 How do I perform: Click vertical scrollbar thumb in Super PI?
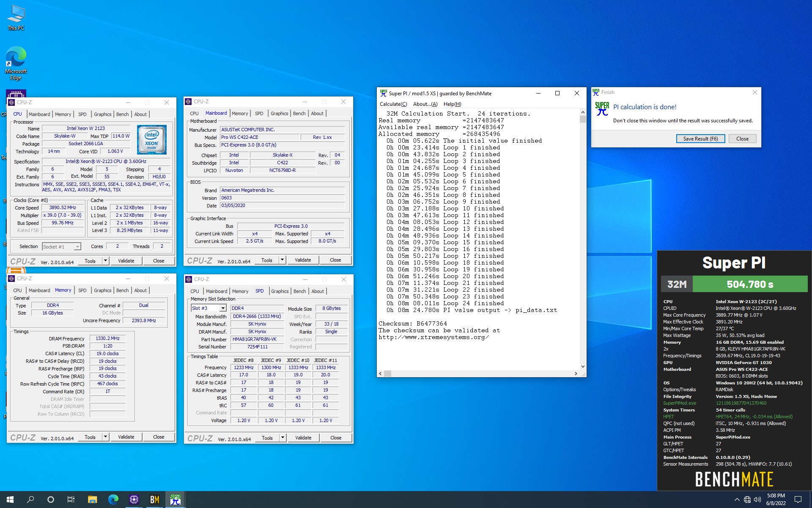583,119
